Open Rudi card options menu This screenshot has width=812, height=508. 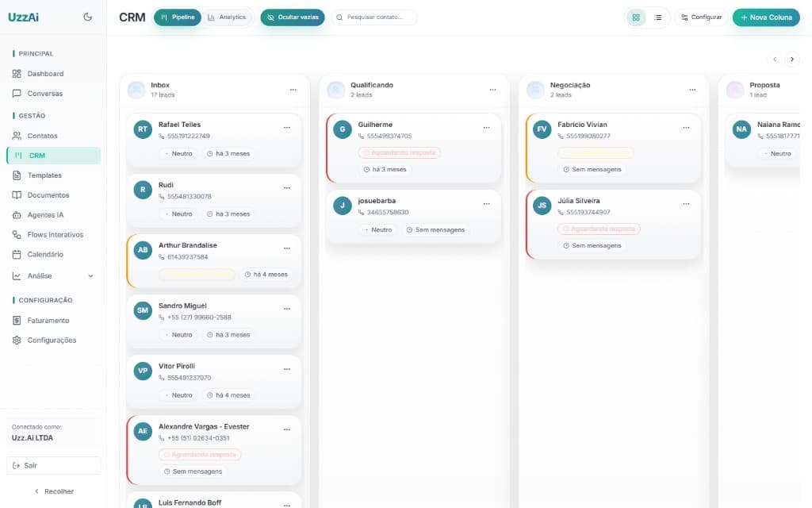[287, 187]
